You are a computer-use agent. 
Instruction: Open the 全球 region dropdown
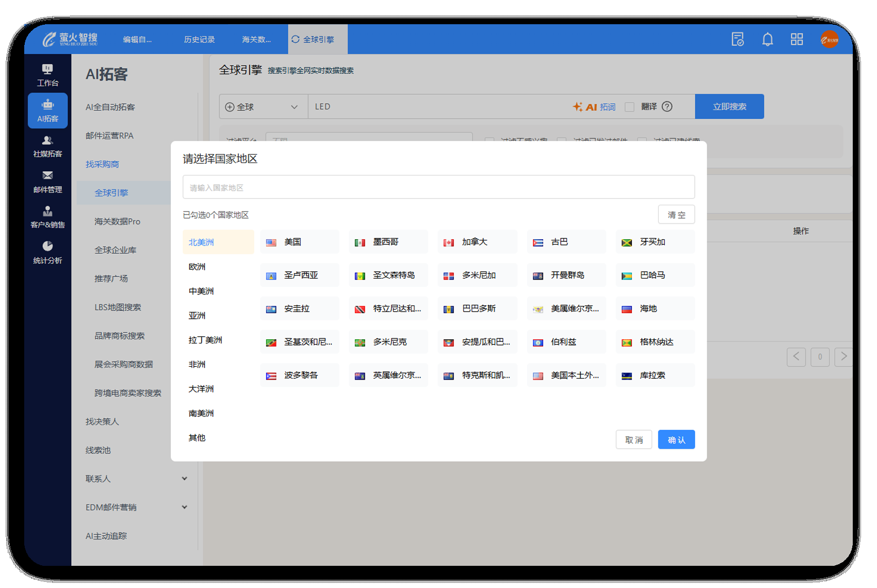(263, 107)
